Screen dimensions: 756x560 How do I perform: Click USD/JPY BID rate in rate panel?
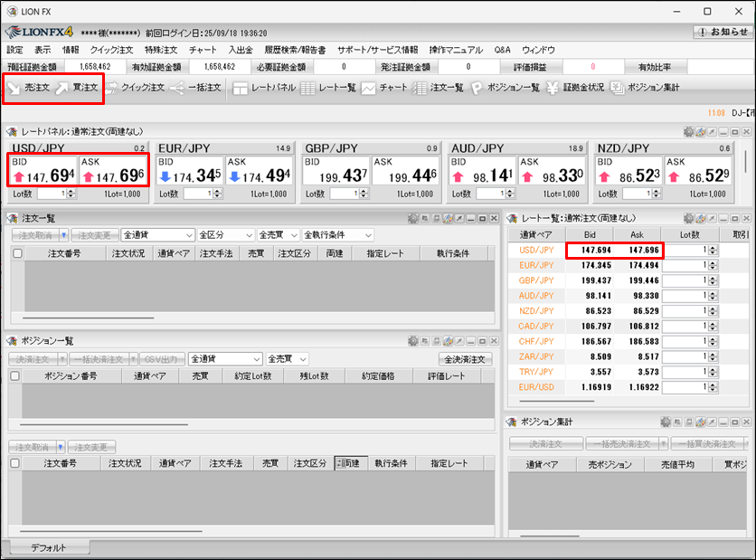coord(43,169)
